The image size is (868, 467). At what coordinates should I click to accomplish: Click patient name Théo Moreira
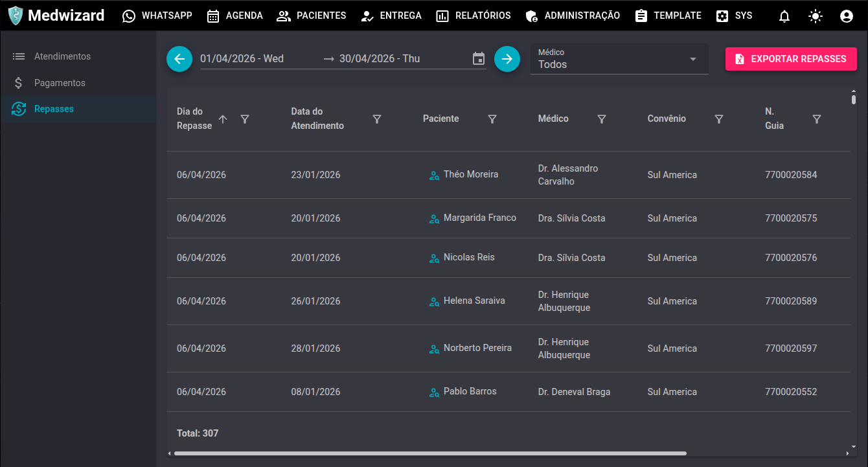click(x=471, y=174)
